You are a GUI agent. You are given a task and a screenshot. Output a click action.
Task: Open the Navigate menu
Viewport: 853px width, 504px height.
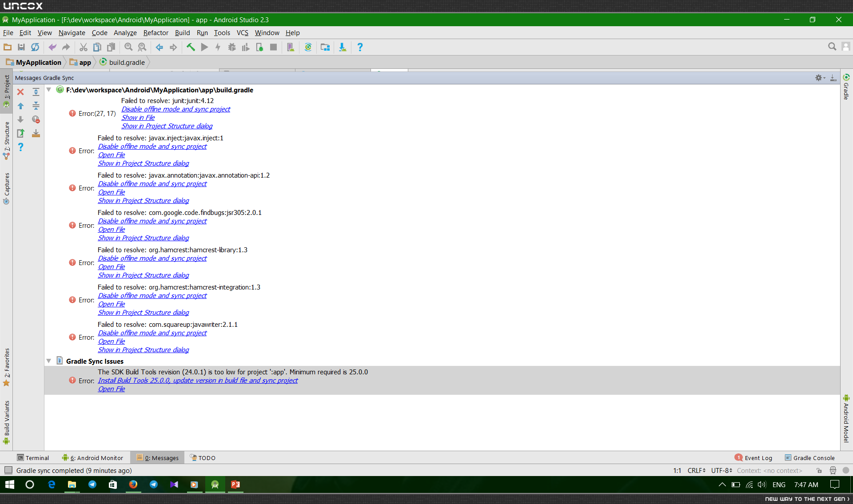72,33
